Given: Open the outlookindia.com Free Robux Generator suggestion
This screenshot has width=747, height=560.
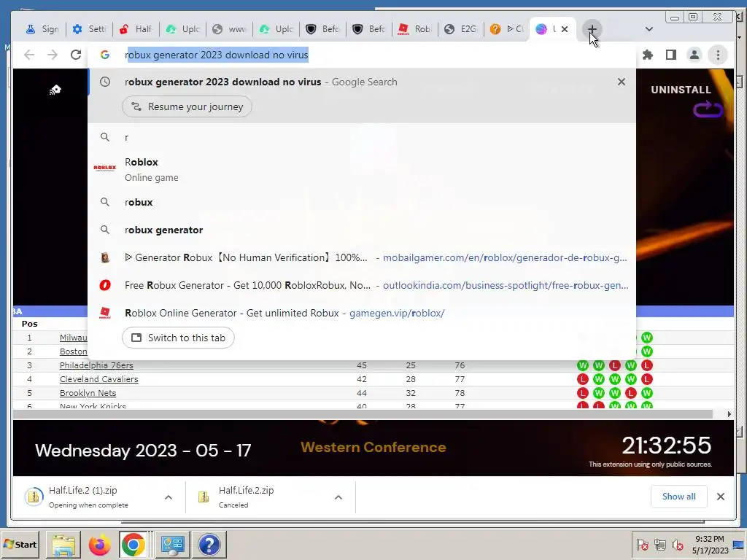Looking at the screenshot, I should point(362,285).
